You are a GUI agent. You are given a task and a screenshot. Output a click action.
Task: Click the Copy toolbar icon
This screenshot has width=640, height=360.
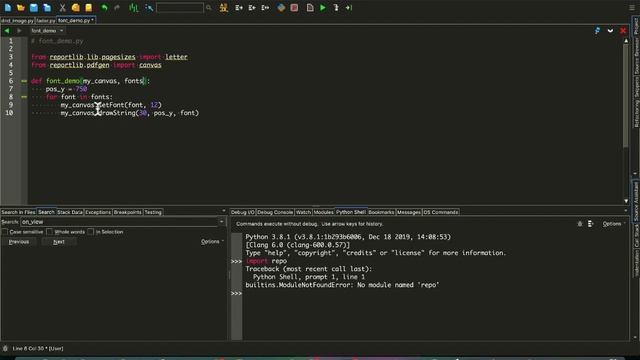[x=76, y=7]
